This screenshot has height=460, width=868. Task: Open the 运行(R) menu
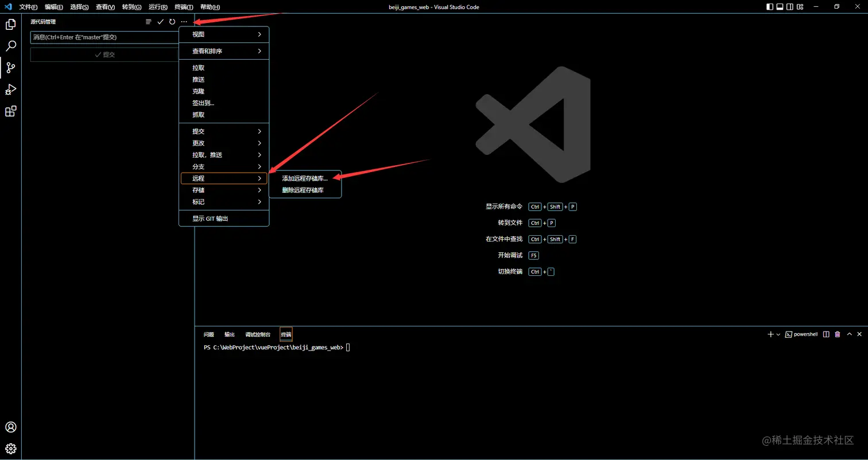[158, 7]
